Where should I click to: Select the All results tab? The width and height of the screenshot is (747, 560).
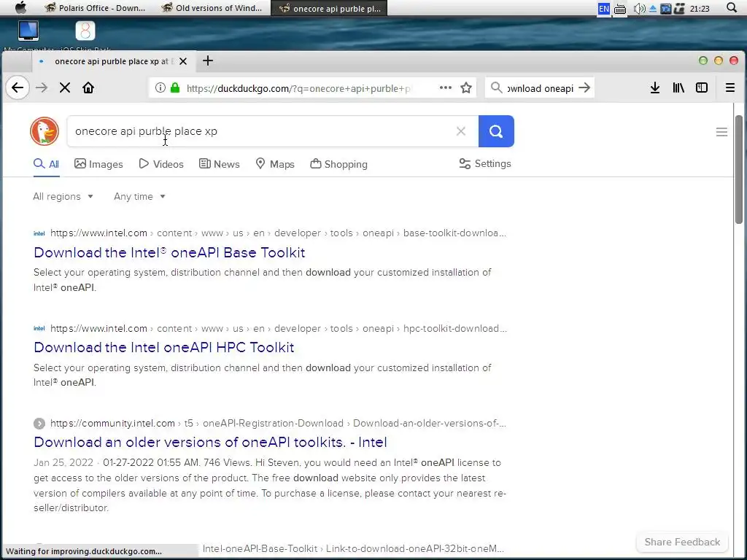46,164
